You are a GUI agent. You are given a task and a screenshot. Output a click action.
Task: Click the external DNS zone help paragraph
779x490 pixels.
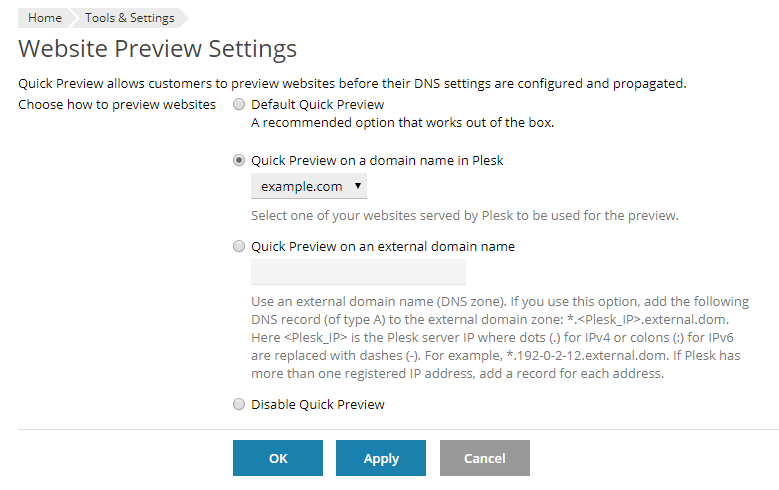500,337
